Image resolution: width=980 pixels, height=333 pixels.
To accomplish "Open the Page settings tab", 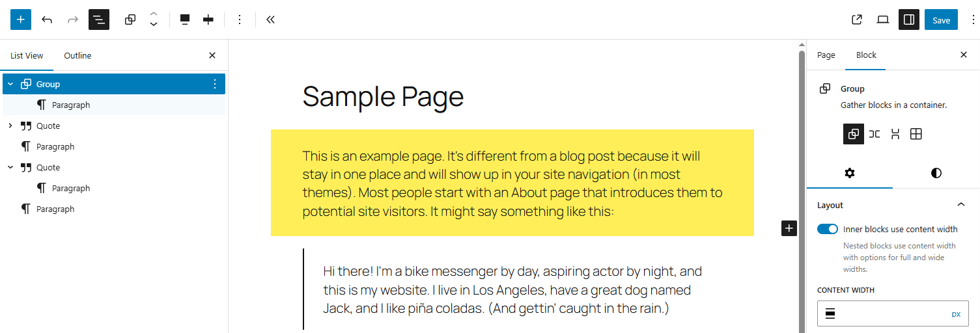I will pyautogui.click(x=826, y=55).
